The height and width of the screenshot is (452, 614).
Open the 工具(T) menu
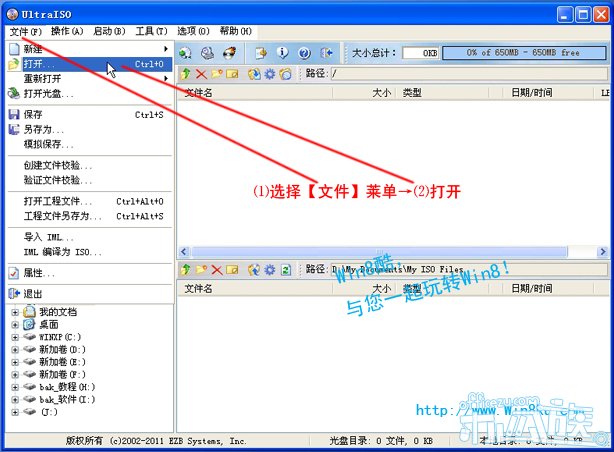tap(151, 31)
